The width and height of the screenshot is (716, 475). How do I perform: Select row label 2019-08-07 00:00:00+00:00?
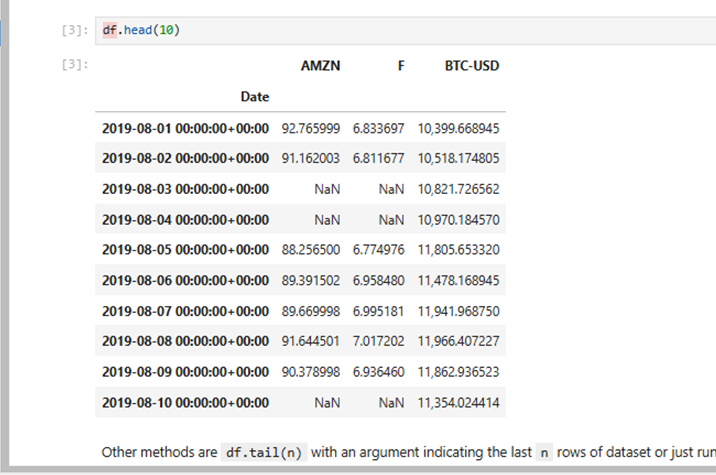coord(185,311)
